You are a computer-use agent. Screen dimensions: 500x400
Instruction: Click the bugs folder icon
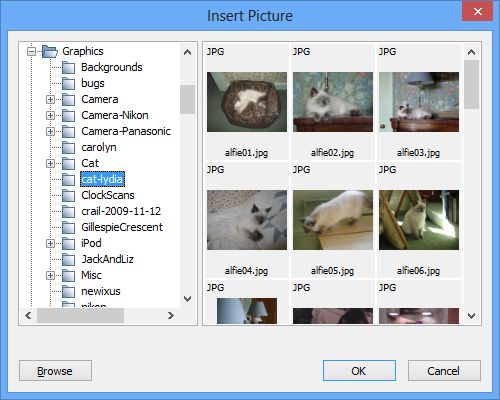tap(68, 84)
